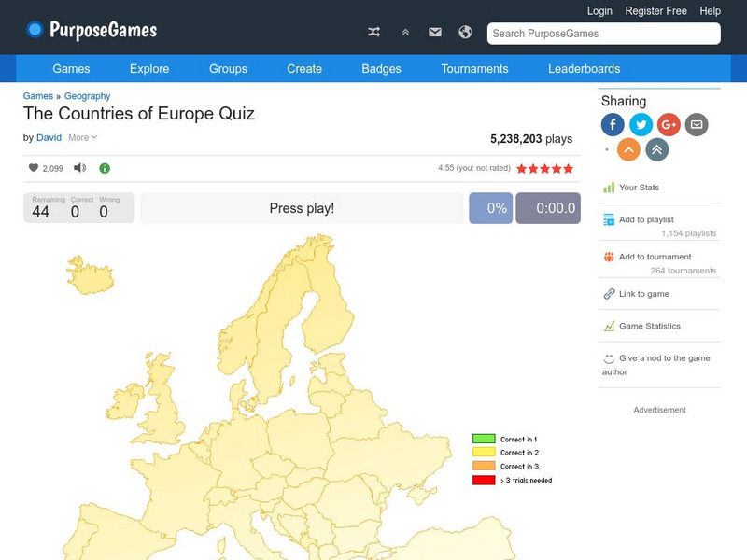Click the globe language icon
Screen dimensions: 747x560
click(465, 33)
